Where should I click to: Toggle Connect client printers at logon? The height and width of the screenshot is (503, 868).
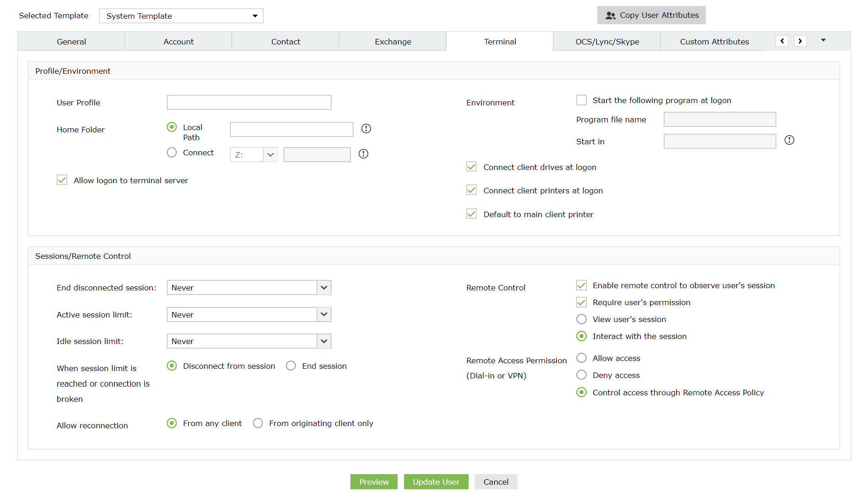471,190
